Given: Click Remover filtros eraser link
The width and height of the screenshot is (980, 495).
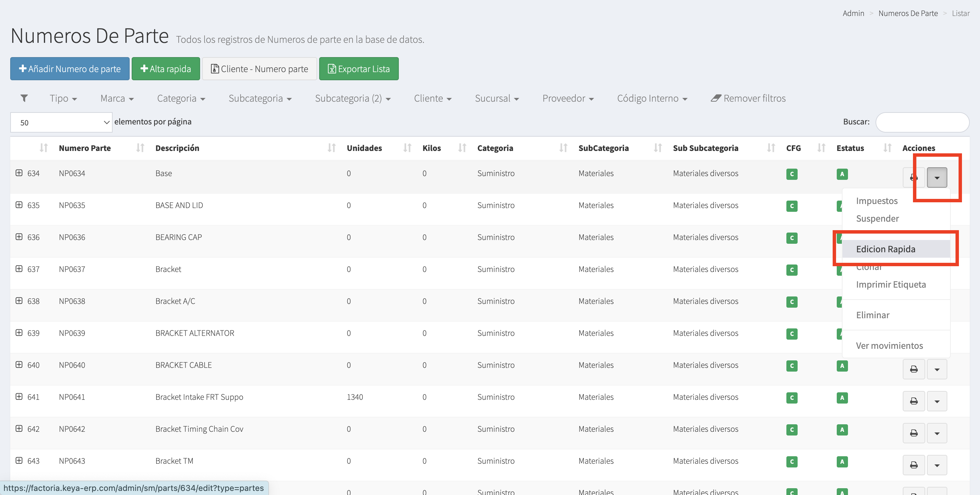Looking at the screenshot, I should (x=748, y=98).
